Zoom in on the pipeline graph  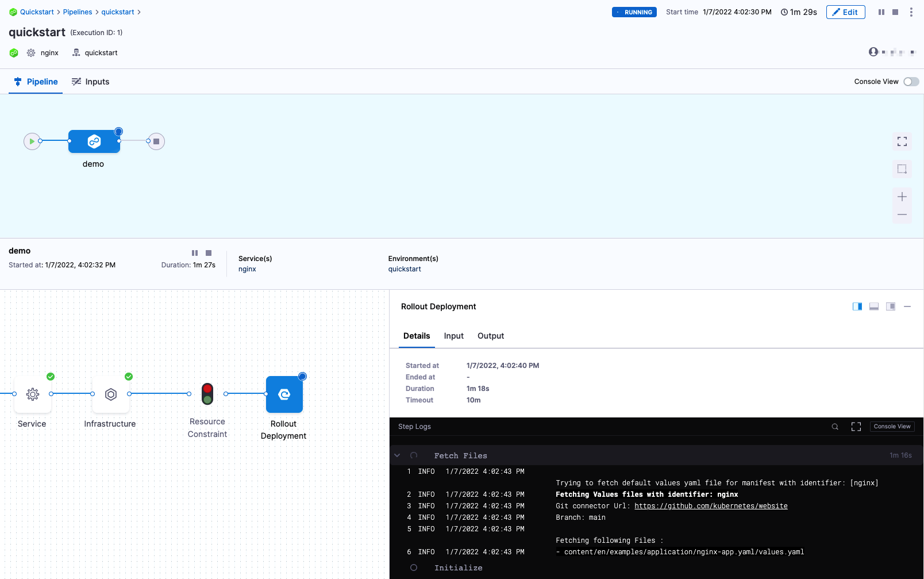pyautogui.click(x=902, y=197)
